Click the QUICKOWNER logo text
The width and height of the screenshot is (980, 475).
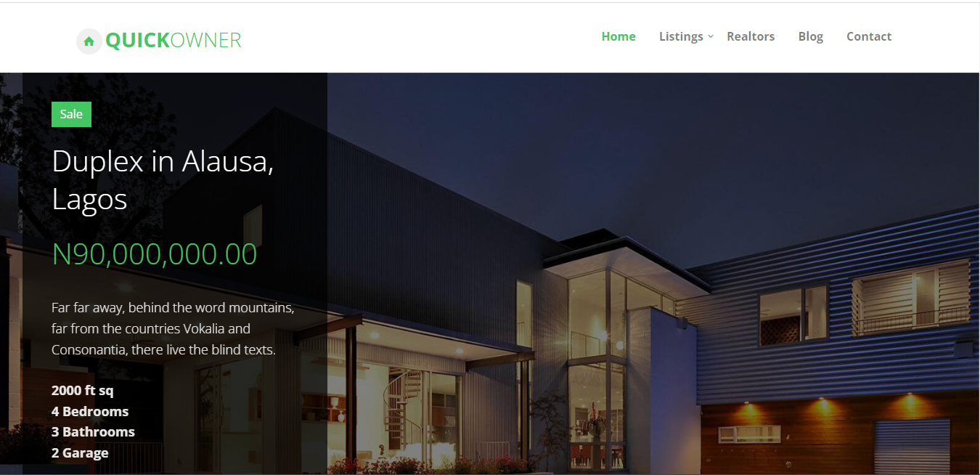pyautogui.click(x=173, y=41)
